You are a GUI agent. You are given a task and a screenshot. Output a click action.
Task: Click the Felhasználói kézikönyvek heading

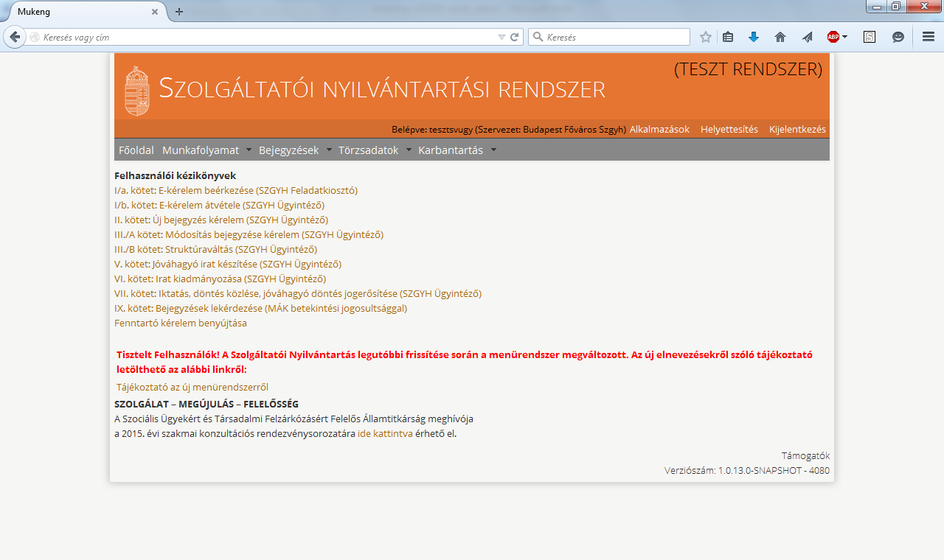click(x=175, y=176)
